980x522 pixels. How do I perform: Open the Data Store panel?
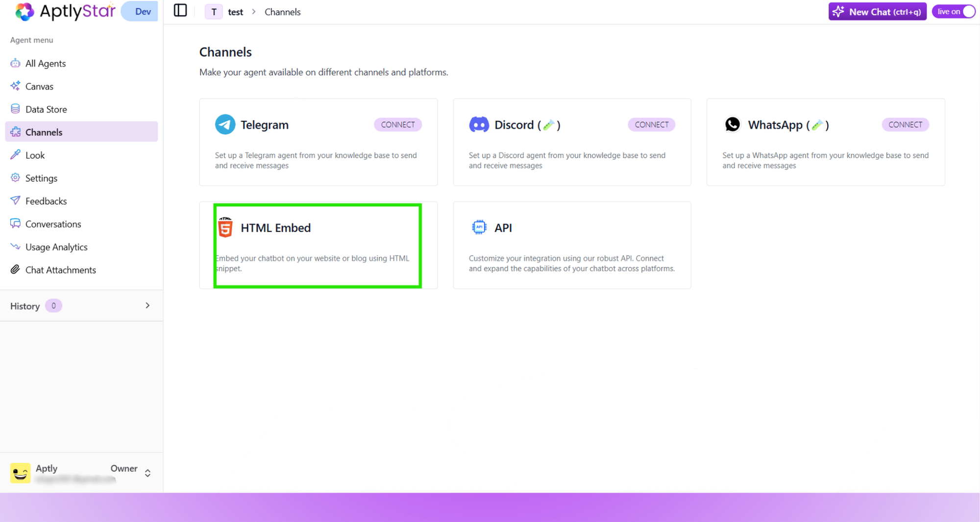tap(46, 109)
